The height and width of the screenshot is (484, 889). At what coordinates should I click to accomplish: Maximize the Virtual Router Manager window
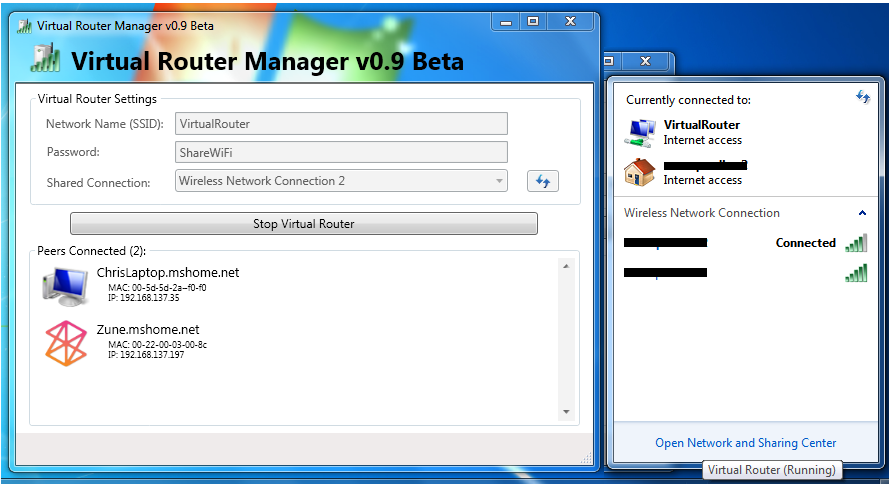(x=533, y=22)
